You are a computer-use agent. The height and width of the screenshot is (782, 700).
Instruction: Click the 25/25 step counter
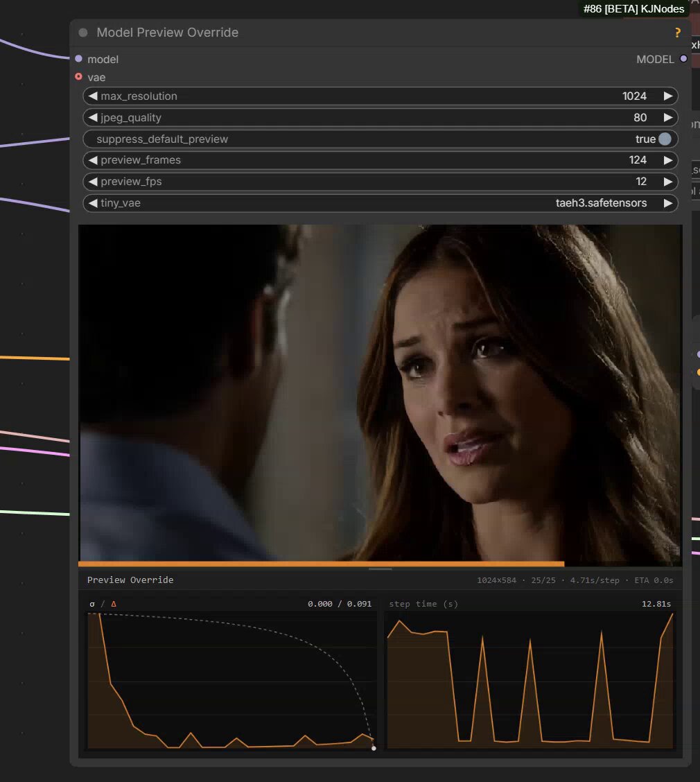(543, 580)
